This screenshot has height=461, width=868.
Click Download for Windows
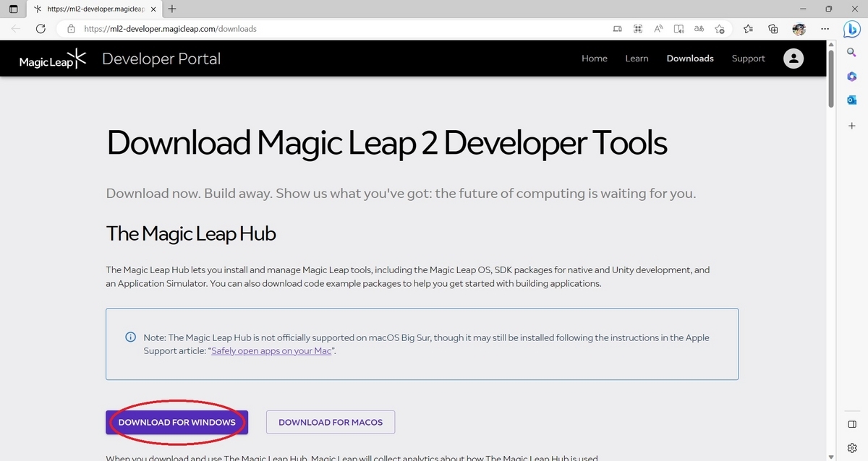[176, 422]
